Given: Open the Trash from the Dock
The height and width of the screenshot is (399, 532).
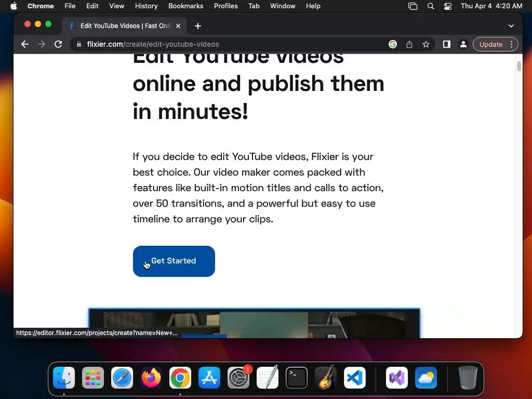Looking at the screenshot, I should [468, 378].
